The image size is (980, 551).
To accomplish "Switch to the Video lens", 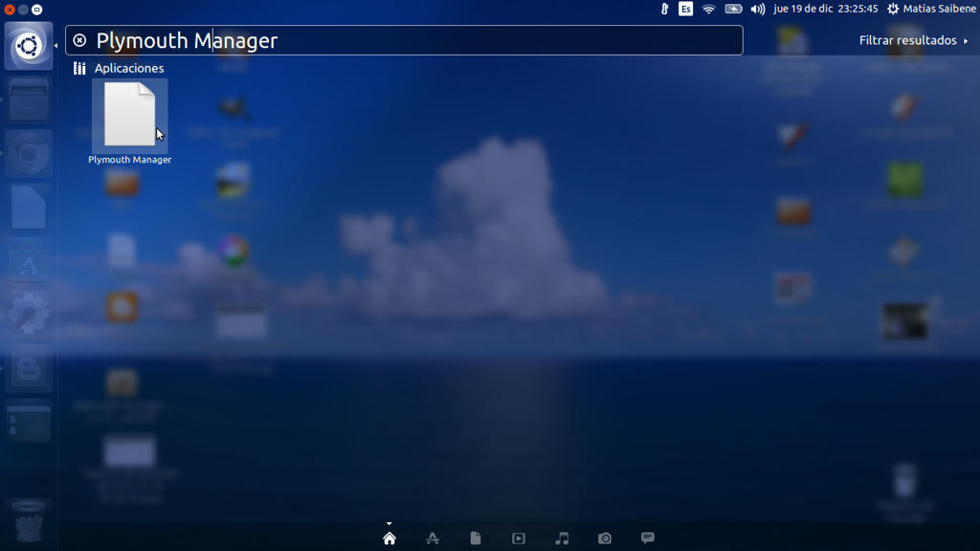I will (x=519, y=538).
